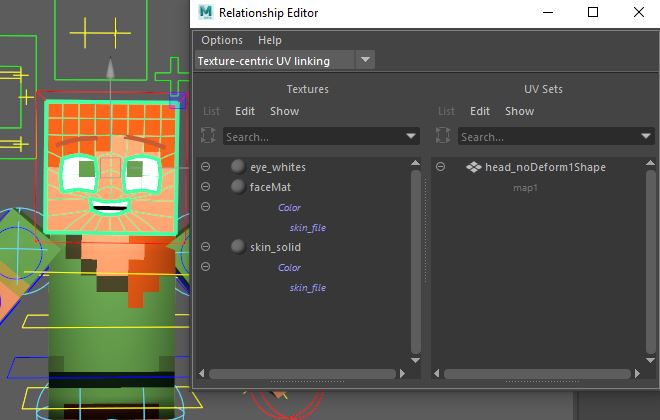
Task: Select the eye_whites entry
Action: point(278,167)
